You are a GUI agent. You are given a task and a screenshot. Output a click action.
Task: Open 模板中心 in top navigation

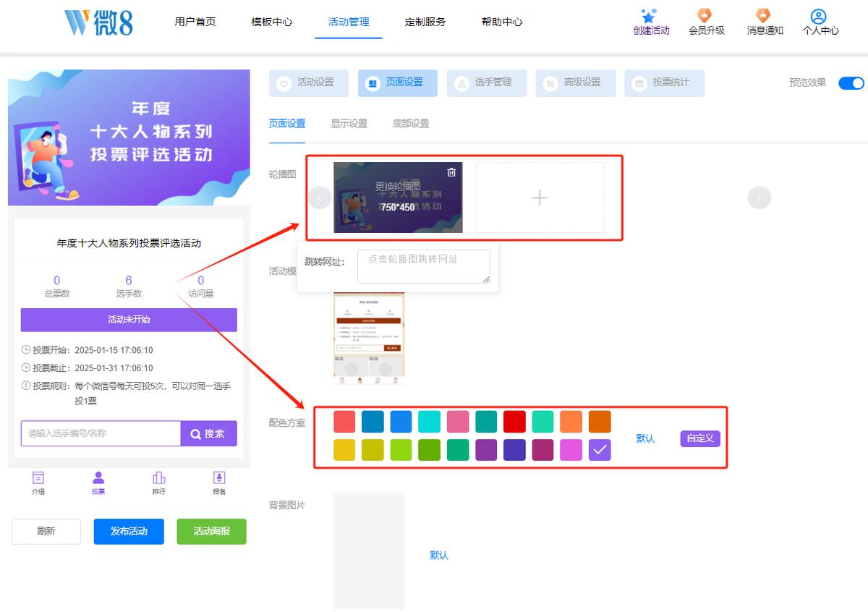tap(272, 22)
